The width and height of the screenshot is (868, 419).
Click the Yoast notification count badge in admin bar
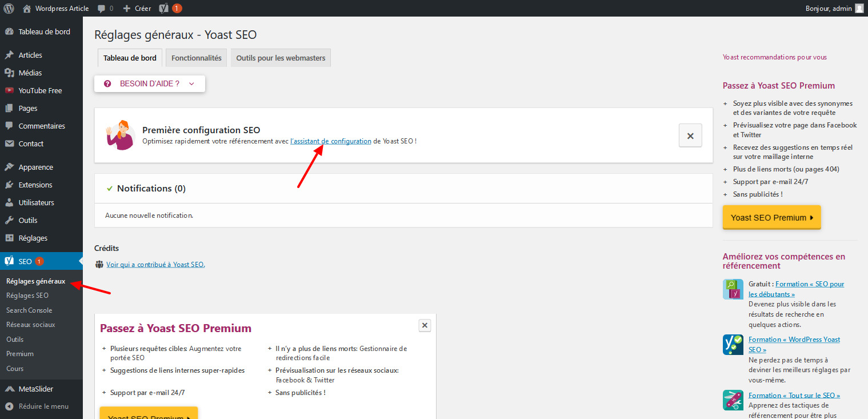177,8
